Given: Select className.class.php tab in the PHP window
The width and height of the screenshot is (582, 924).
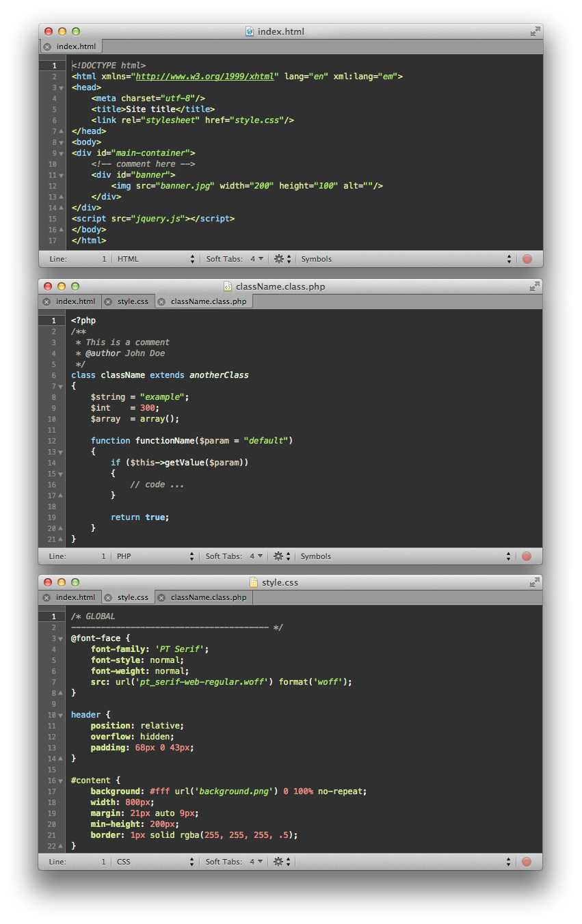Looking at the screenshot, I should pos(204,301).
